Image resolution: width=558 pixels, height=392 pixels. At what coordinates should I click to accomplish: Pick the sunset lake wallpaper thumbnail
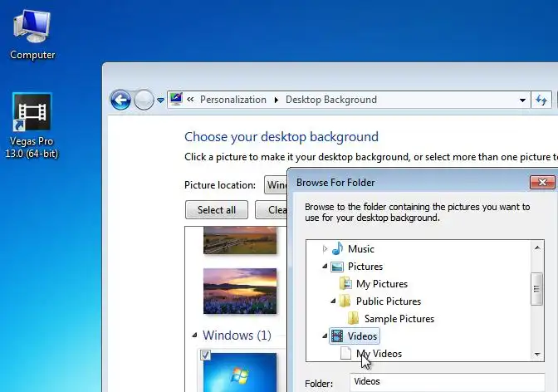pos(240,292)
